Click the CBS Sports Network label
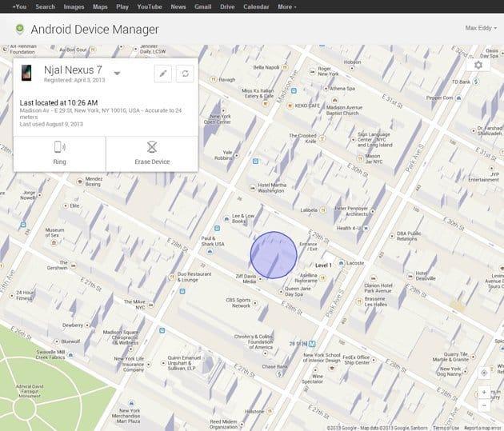 pyautogui.click(x=238, y=303)
